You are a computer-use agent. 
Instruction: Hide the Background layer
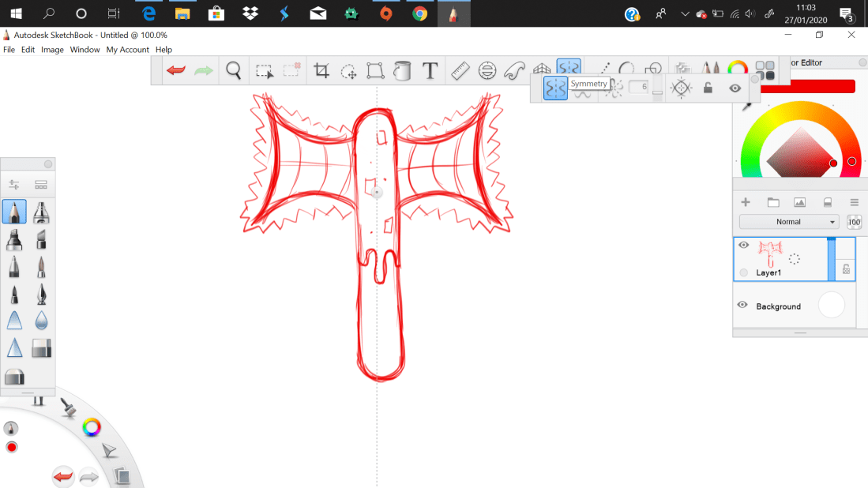tap(742, 306)
